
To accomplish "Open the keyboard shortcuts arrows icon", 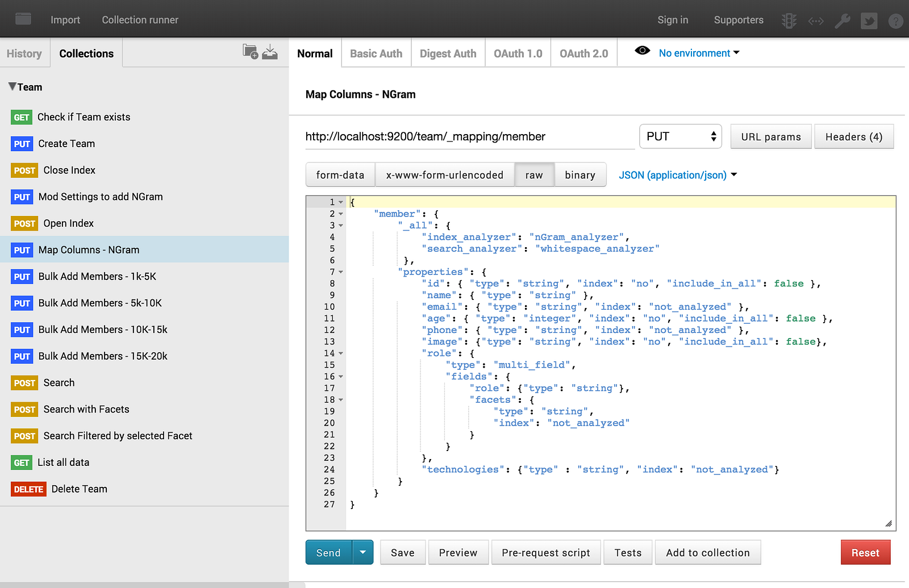I will point(816,21).
